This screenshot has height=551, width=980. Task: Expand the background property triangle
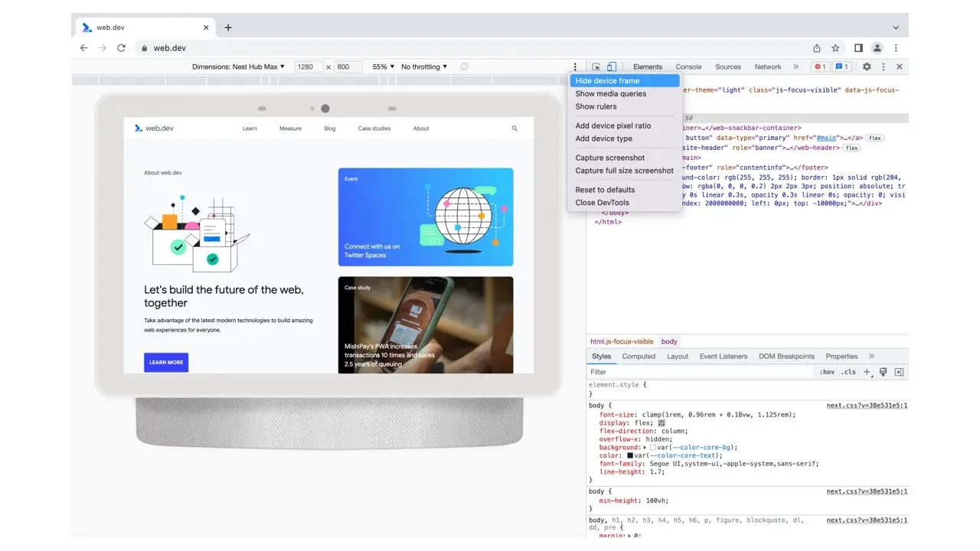[645, 448]
